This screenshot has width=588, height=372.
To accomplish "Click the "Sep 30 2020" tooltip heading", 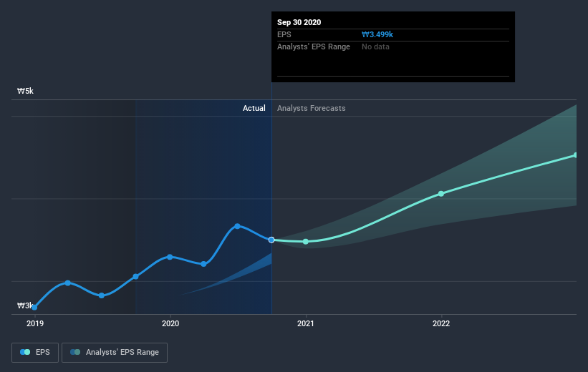I will coord(299,22).
